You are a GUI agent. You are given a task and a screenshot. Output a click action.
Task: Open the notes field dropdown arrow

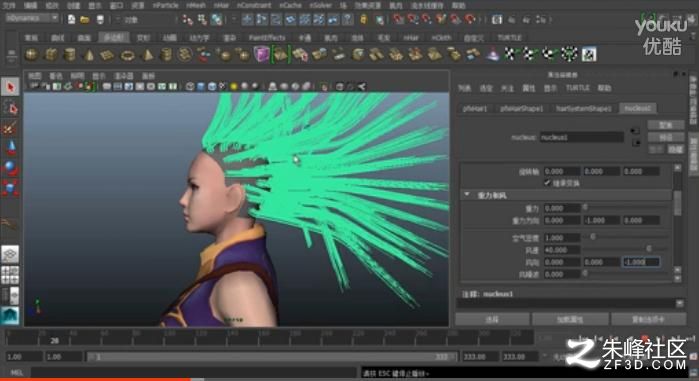(679, 303)
